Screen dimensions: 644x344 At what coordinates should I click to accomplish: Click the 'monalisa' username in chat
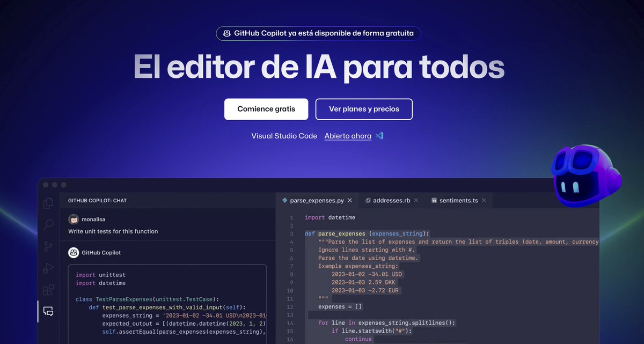94,219
